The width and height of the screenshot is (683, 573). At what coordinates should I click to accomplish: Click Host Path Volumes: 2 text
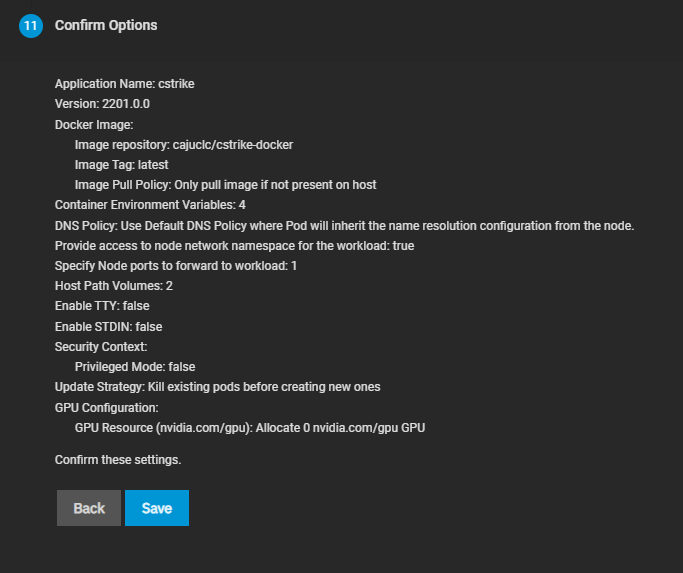pyautogui.click(x=114, y=286)
